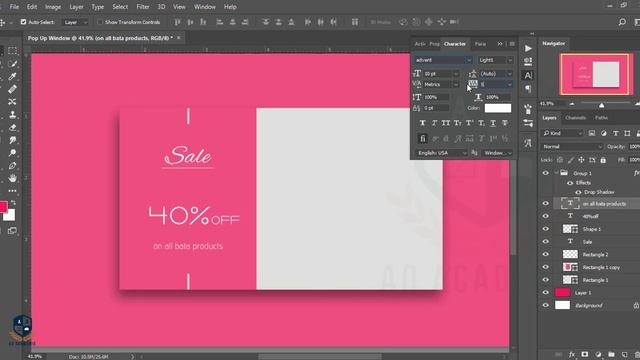Apply Superscript style
Viewport: 640px width, 360px height.
[469, 123]
